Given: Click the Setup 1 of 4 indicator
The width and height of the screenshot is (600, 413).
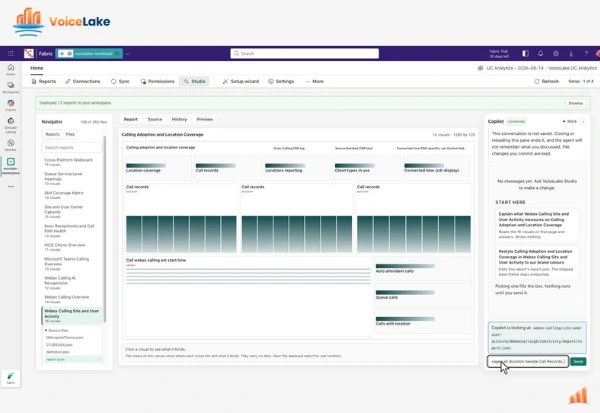Looking at the screenshot, I should coord(580,82).
